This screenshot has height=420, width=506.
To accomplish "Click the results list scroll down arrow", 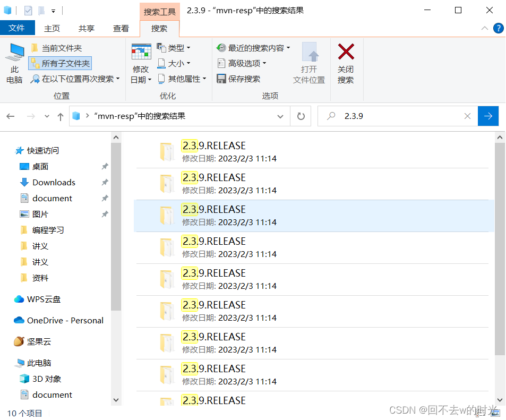I will (x=500, y=400).
